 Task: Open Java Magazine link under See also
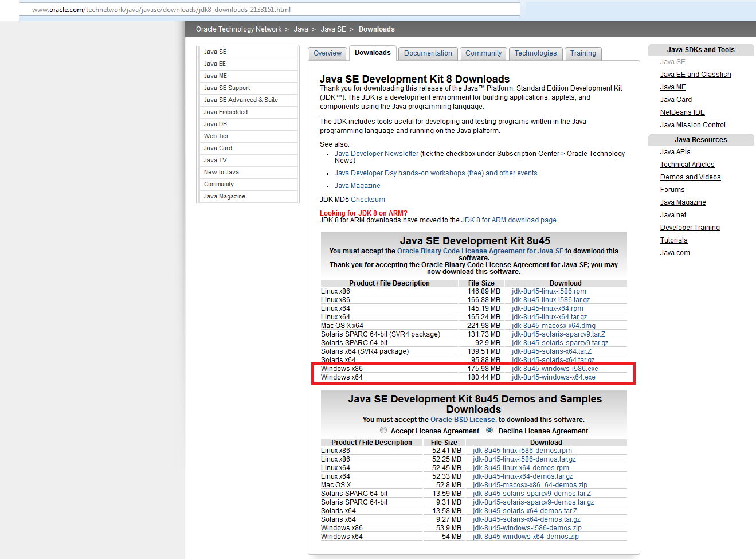coord(357,186)
